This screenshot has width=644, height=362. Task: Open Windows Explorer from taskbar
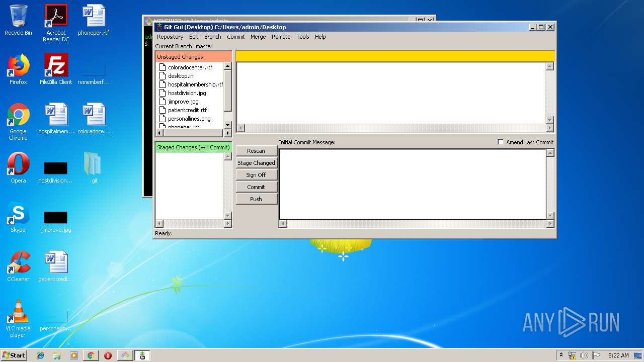pyautogui.click(x=57, y=355)
